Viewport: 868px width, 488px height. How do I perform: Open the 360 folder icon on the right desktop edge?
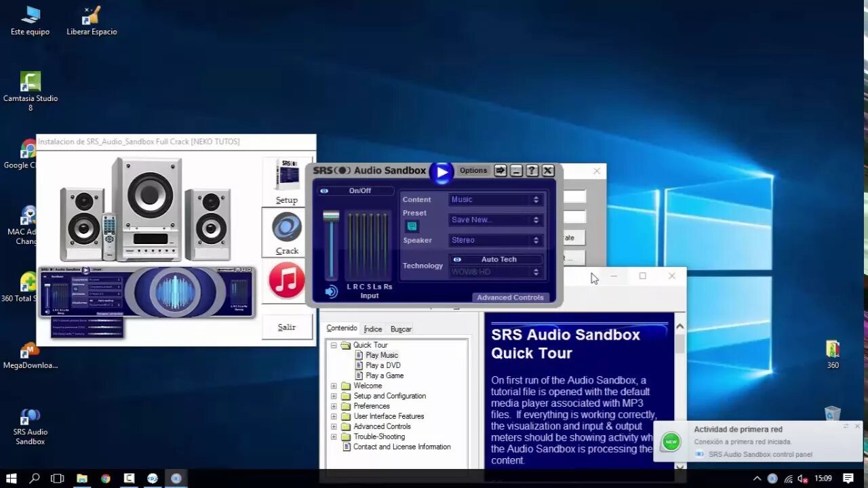[x=833, y=354]
